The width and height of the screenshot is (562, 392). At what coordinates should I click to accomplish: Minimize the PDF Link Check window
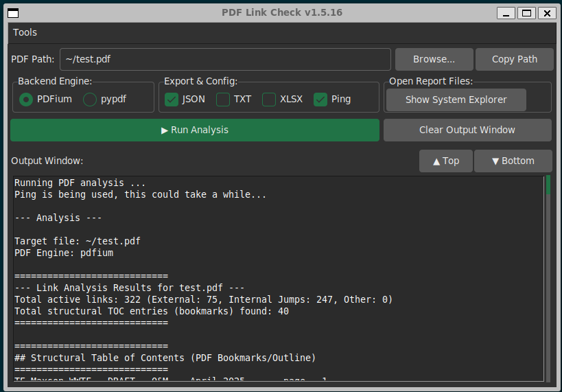pyautogui.click(x=506, y=13)
